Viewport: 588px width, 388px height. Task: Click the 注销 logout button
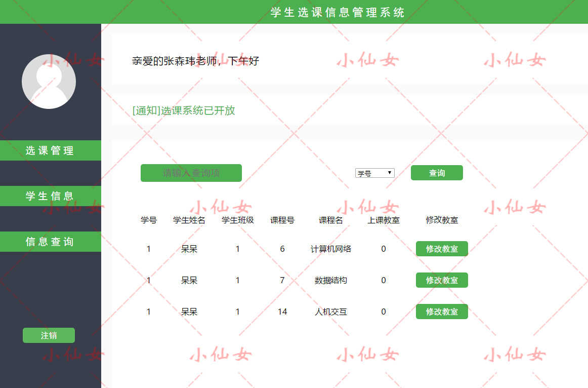coord(49,335)
